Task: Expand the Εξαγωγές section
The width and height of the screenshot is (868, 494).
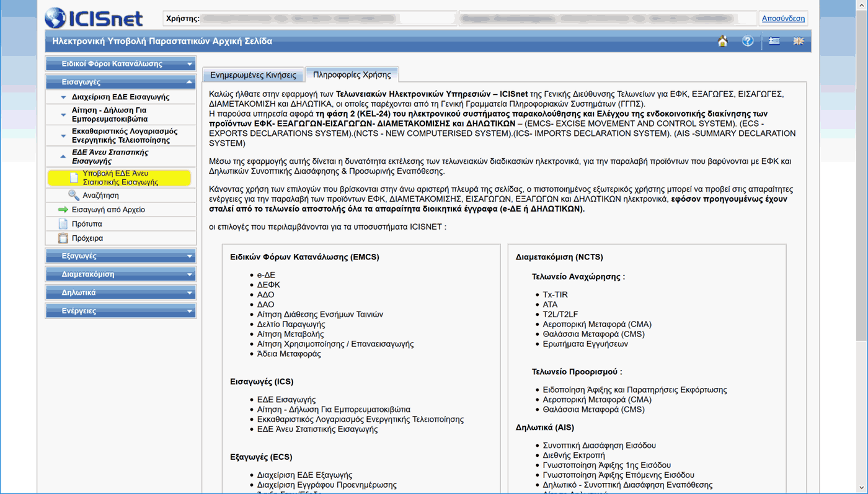Action: point(121,256)
